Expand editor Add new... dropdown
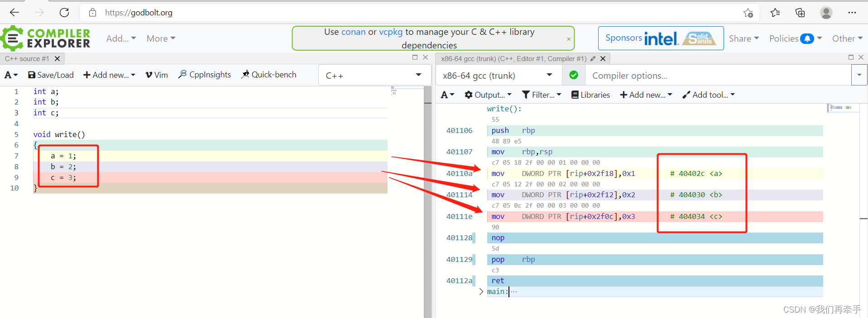This screenshot has width=868, height=318. [109, 75]
